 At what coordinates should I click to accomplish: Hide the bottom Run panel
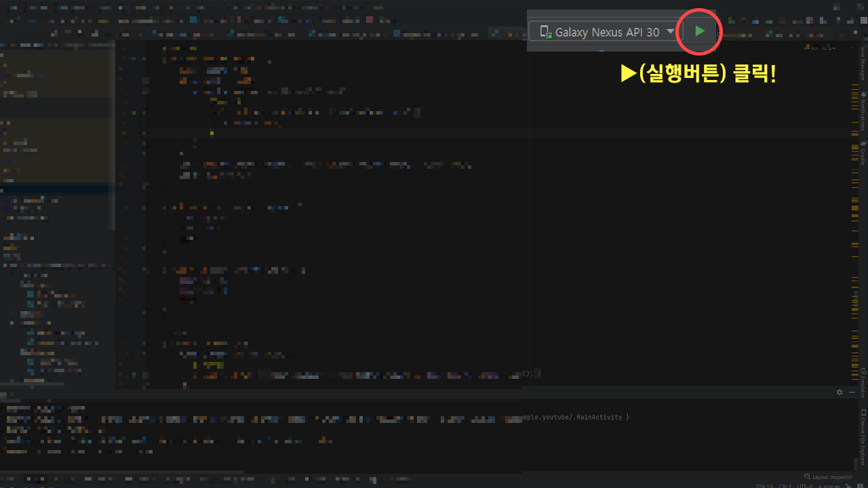851,392
